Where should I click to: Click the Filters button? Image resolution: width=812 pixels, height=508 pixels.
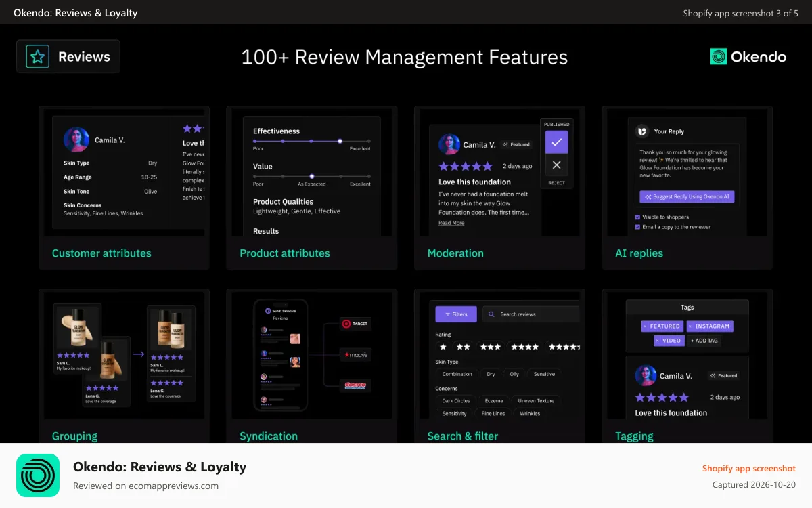click(456, 314)
